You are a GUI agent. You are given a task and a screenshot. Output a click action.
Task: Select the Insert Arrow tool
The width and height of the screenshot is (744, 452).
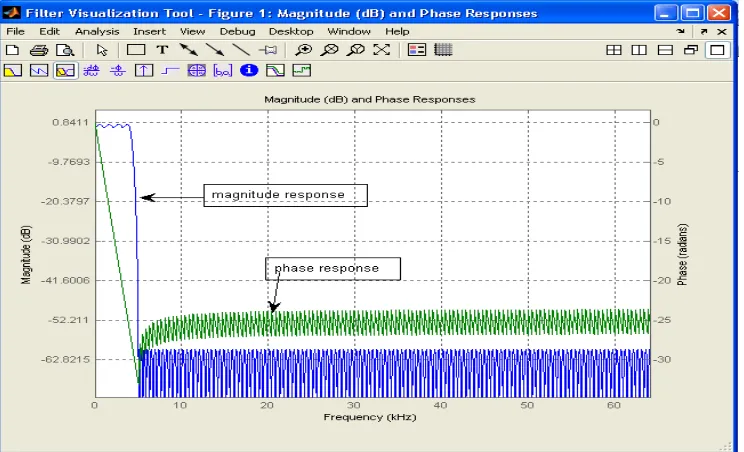215,50
